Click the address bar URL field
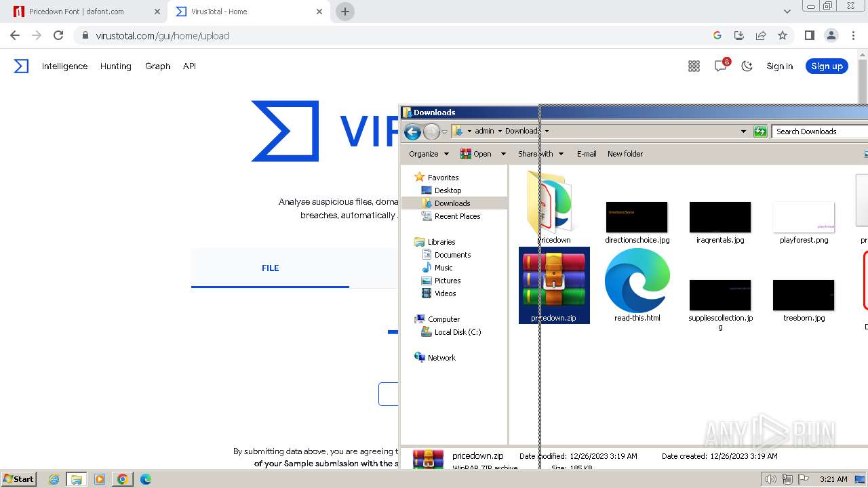The image size is (868, 488). pos(393,35)
